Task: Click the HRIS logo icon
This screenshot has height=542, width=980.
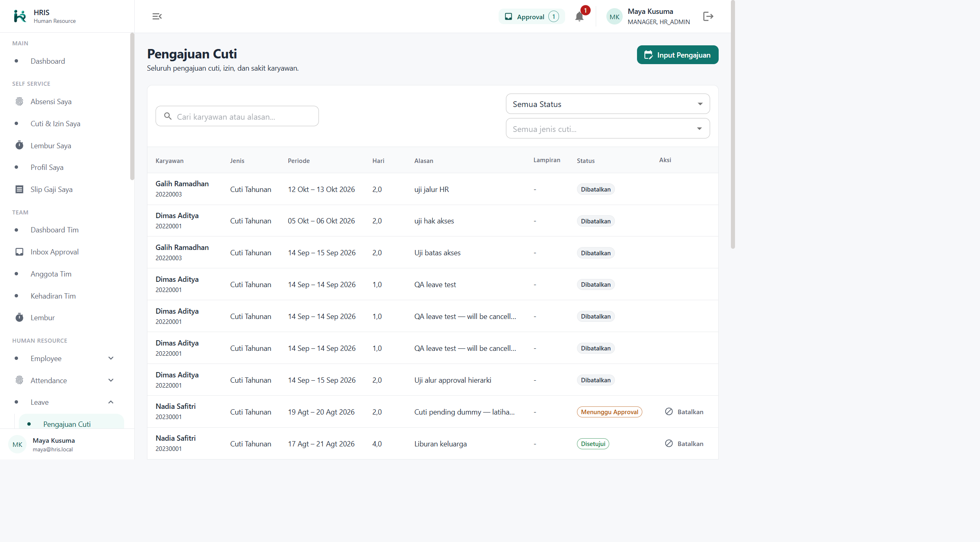Action: pos(20,16)
